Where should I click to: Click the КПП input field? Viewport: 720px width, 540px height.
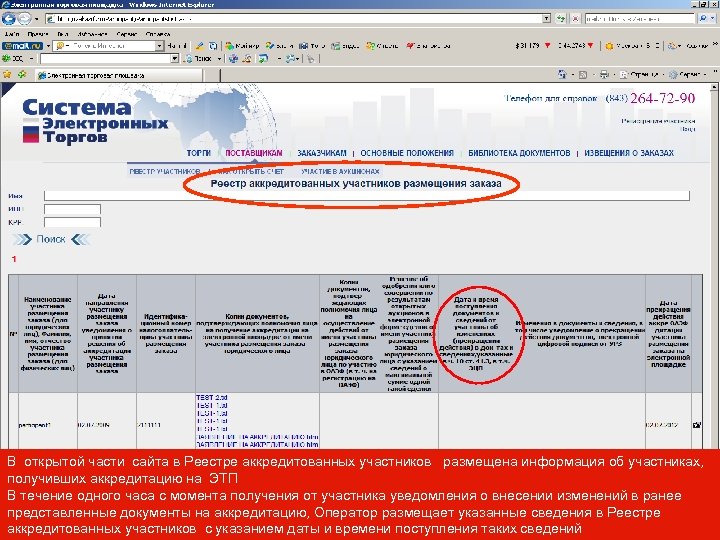[x=72, y=223]
